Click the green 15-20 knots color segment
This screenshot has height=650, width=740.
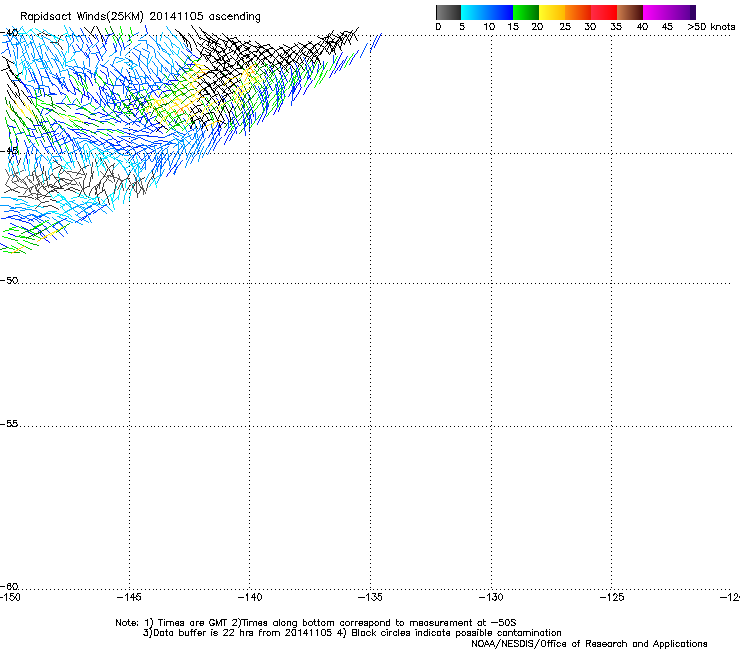[x=526, y=12]
